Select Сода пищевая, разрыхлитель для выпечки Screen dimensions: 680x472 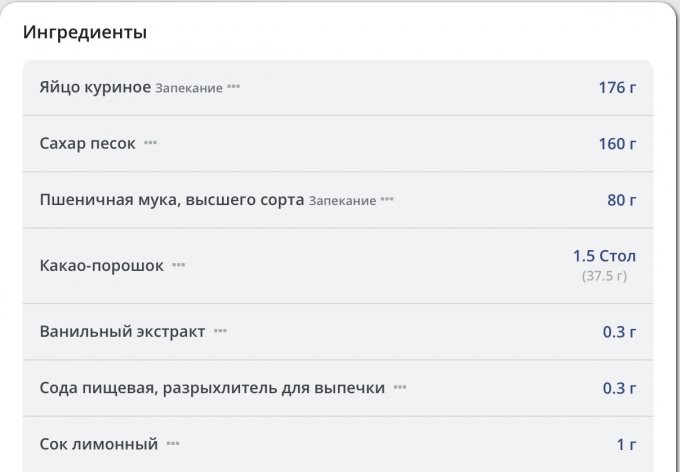(212, 387)
